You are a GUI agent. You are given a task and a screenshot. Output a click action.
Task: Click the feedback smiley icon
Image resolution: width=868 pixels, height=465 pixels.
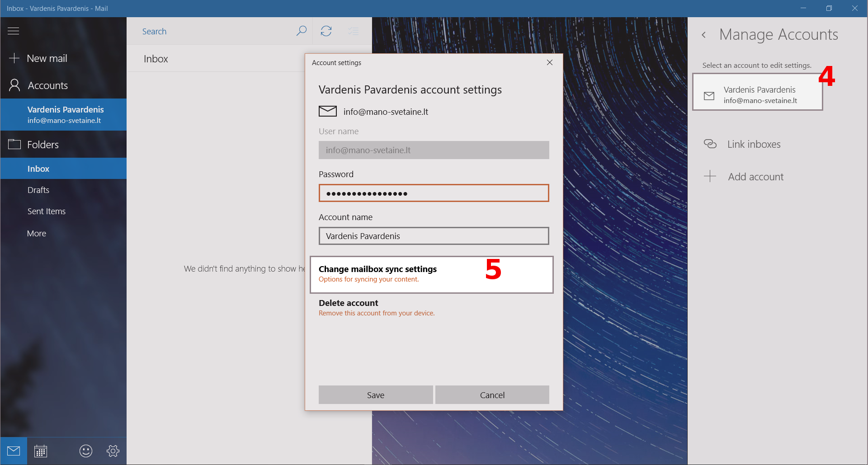86,451
